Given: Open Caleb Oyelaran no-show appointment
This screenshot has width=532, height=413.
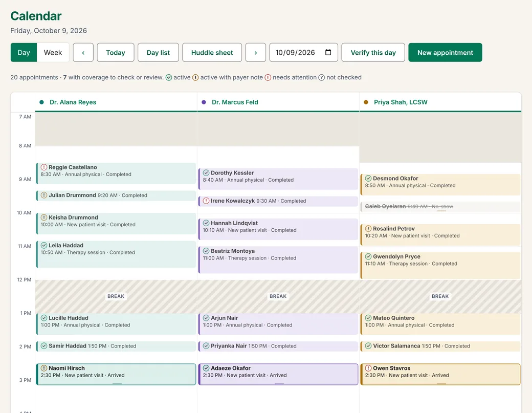Looking at the screenshot, I should tap(440, 207).
